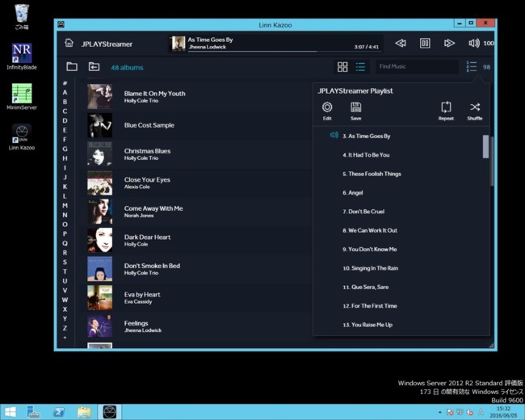Viewport: 525px width, 420px height.
Task: Toggle Shuffle mode
Action: point(475,111)
